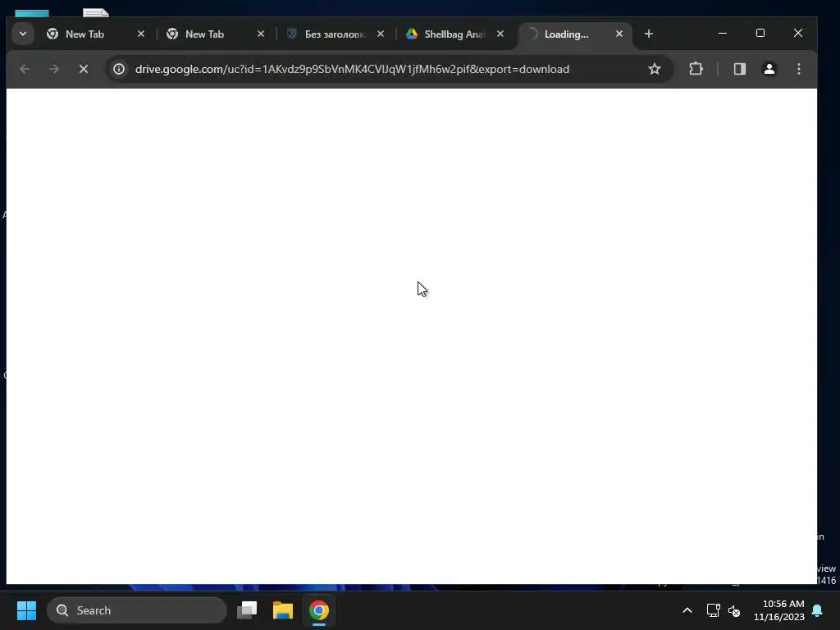Click the muted volume tray icon
Image resolution: width=840 pixels, height=630 pixels.
coord(734,610)
